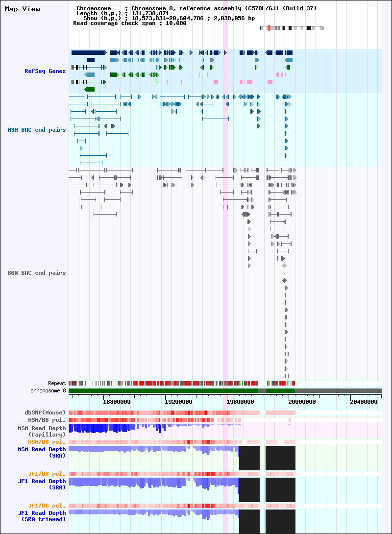Viewport: 392px width, 534px height.
Task: Select the B6N BAC end pairs label
Action: [x=36, y=273]
